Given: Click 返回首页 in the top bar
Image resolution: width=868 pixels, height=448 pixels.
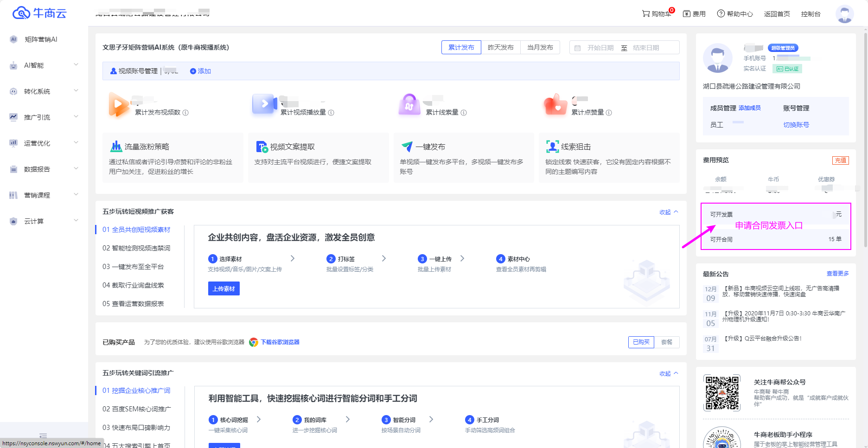Looking at the screenshot, I should (777, 14).
